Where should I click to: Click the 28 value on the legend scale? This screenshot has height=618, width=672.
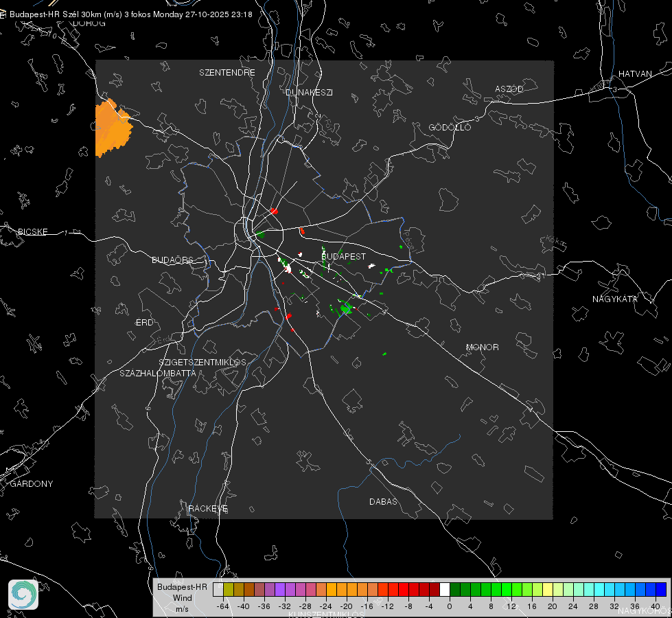click(594, 606)
